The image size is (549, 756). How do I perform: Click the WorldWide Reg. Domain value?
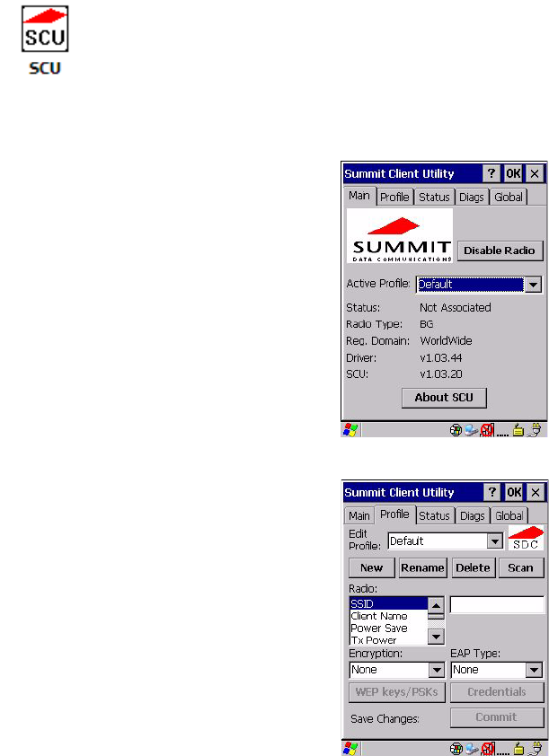(x=447, y=341)
